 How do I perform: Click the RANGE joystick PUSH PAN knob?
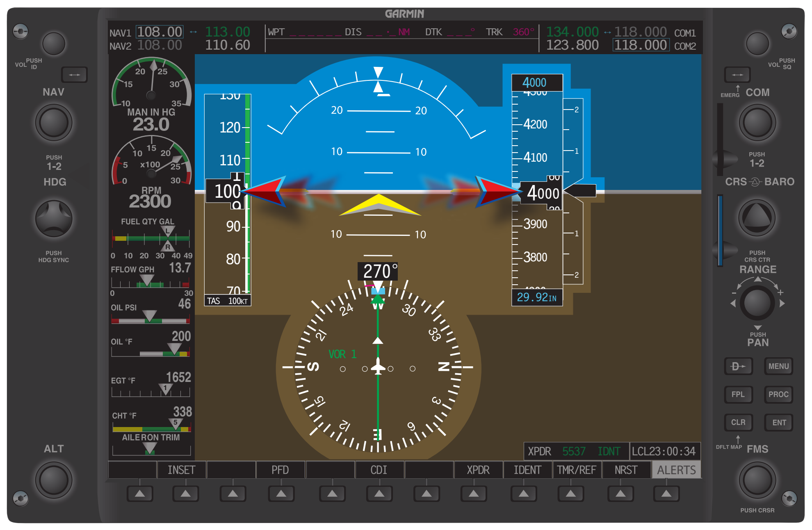pyautogui.click(x=757, y=303)
